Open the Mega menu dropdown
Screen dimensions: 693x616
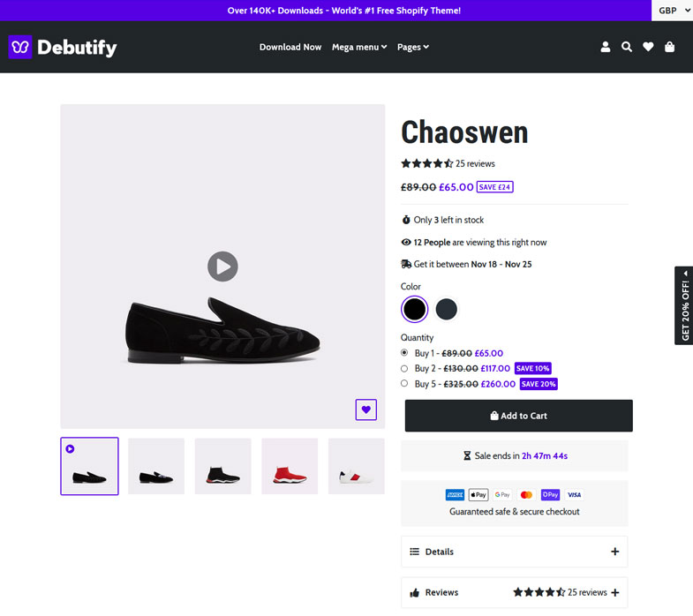[359, 47]
